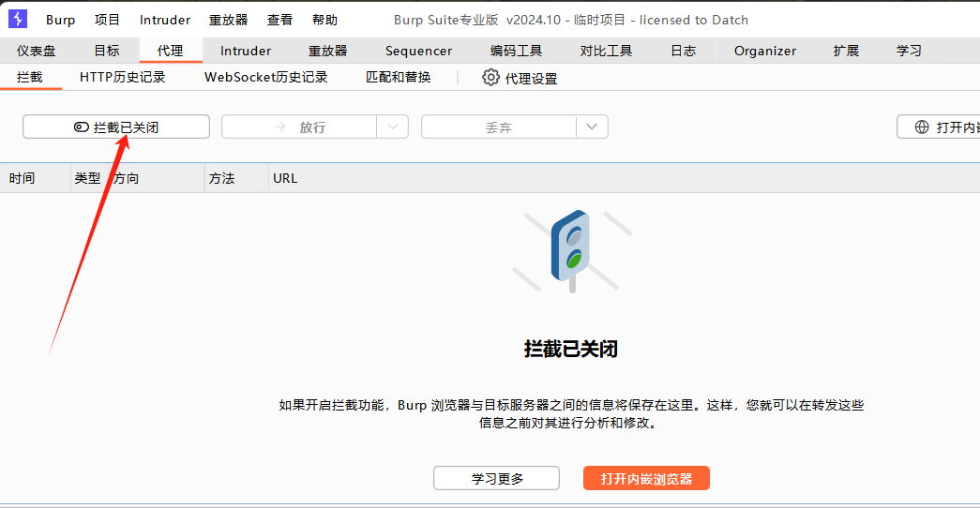
Task: Switch to the 仪表盘 tab
Action: click(x=37, y=51)
